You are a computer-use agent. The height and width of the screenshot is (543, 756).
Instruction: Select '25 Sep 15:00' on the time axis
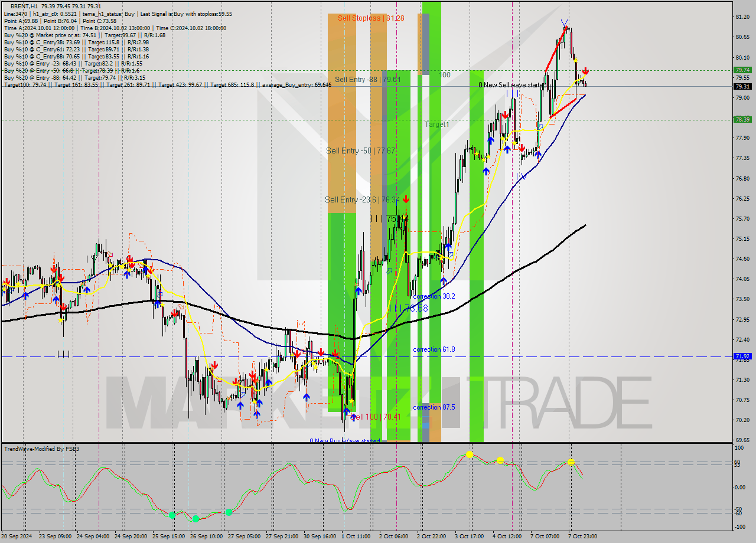point(168,537)
